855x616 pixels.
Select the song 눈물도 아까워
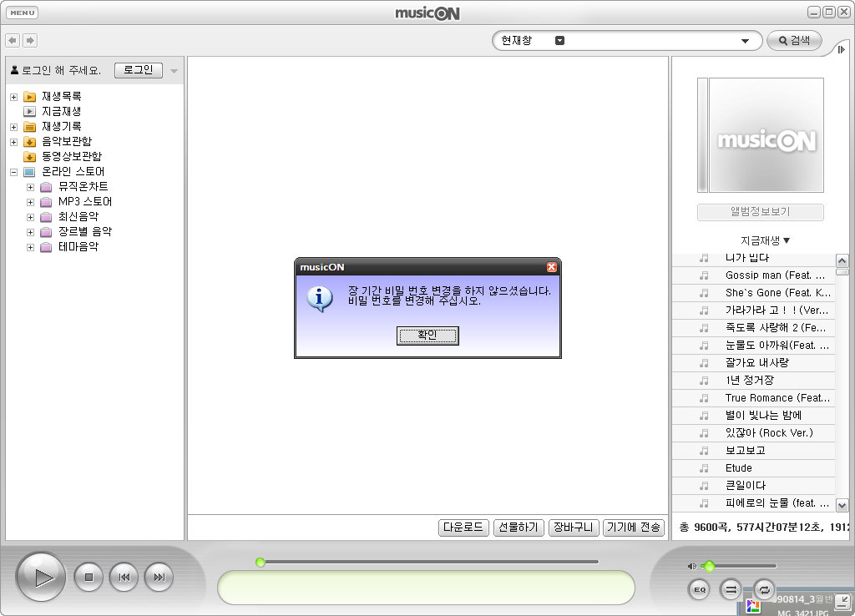pyautogui.click(x=754, y=345)
